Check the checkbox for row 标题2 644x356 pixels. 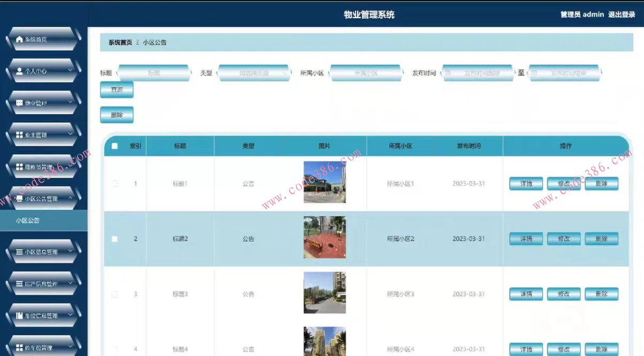pos(114,239)
